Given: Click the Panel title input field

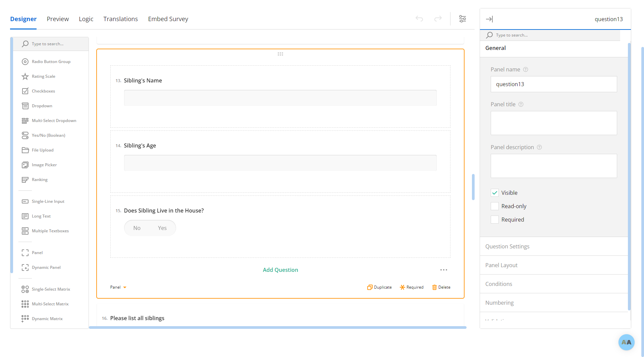Looking at the screenshot, I should tap(553, 123).
